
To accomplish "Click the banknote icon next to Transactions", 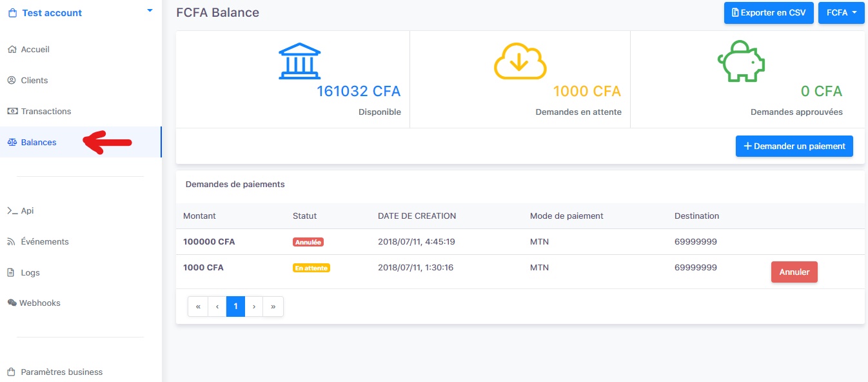I will click(x=12, y=112).
